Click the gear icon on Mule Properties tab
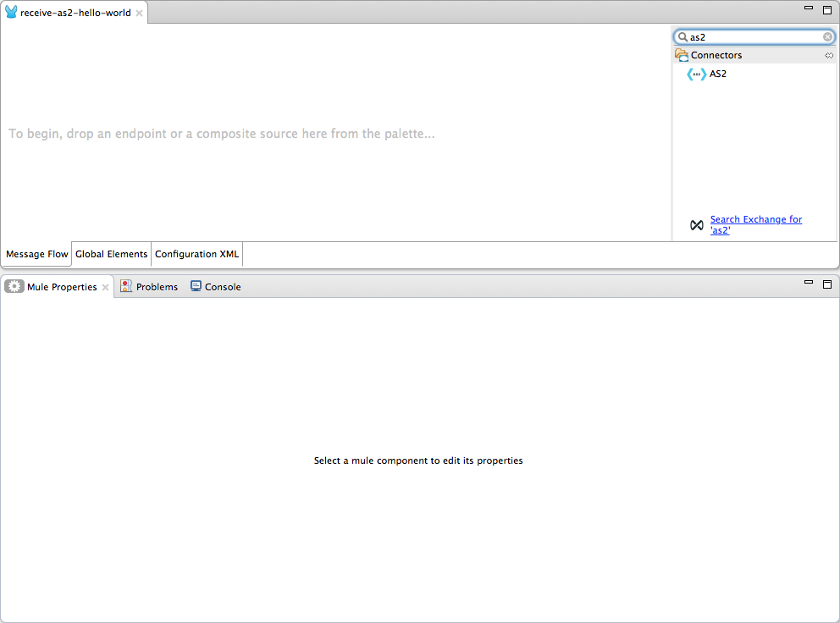 click(14, 286)
